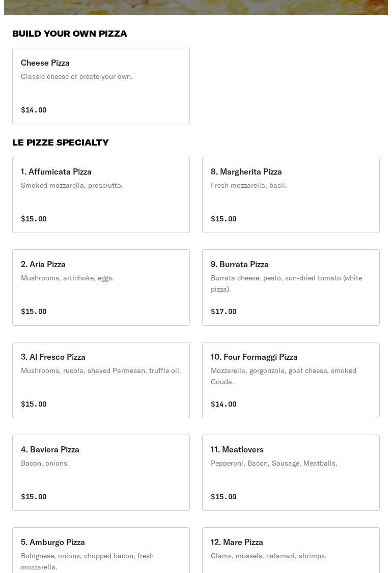
Task: Click the $17.00 price on Burrata Pizza
Action: [223, 311]
